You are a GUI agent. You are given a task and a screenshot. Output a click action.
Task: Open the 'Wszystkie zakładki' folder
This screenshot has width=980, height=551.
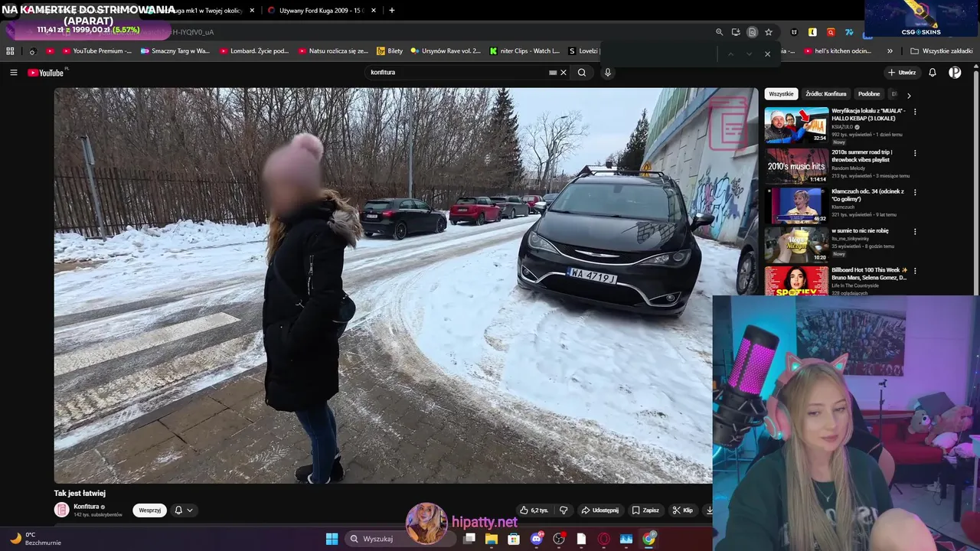point(942,51)
